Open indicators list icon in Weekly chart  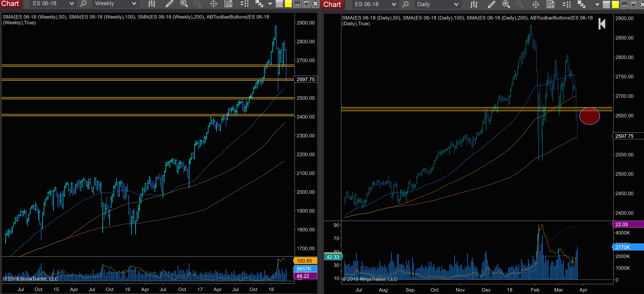tap(245, 4)
